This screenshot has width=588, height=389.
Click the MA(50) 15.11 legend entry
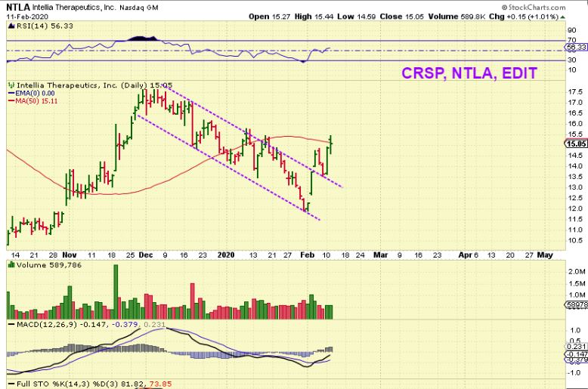tap(33, 100)
